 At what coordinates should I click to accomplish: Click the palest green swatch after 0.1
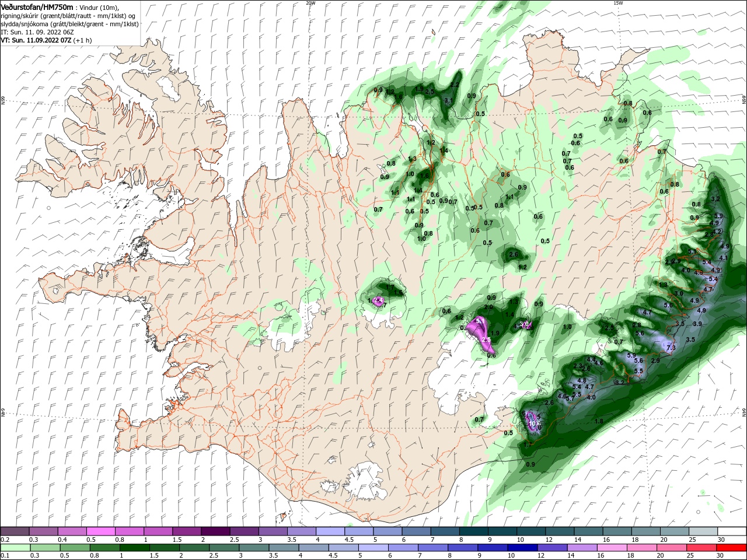click(15, 548)
